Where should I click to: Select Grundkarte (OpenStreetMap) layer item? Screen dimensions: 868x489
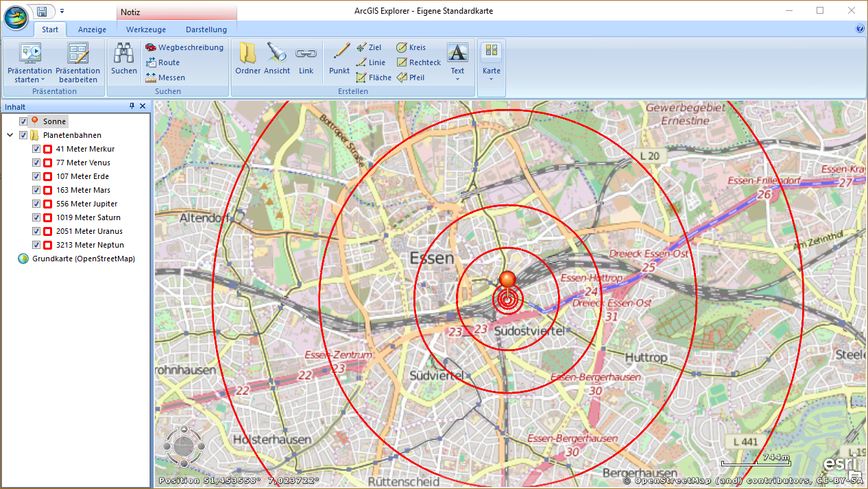point(83,259)
